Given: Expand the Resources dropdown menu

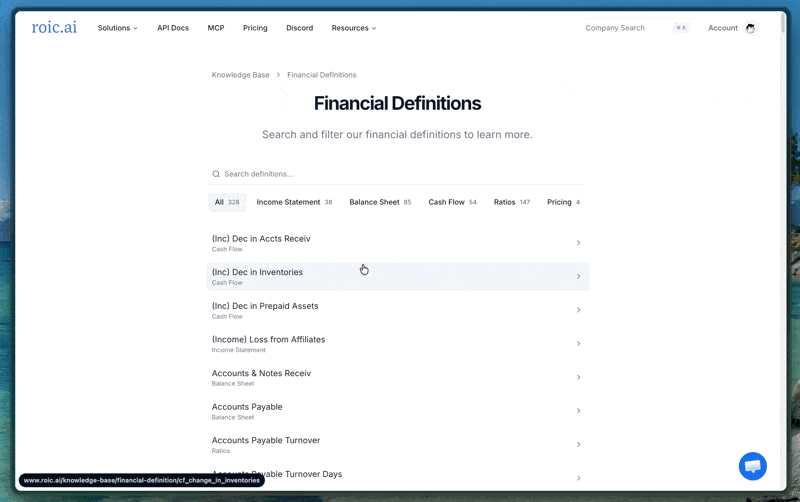Looking at the screenshot, I should [x=354, y=28].
